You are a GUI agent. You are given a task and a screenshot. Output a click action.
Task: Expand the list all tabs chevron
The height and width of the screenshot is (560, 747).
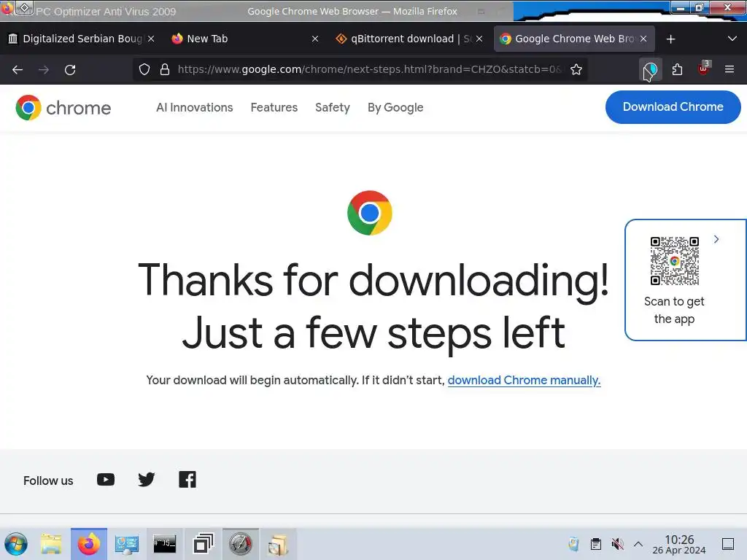(732, 39)
